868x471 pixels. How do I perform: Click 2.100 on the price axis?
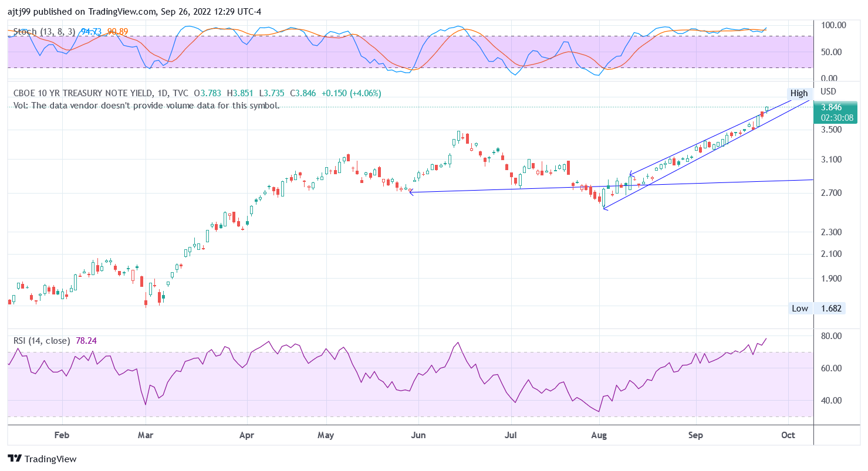(x=832, y=254)
